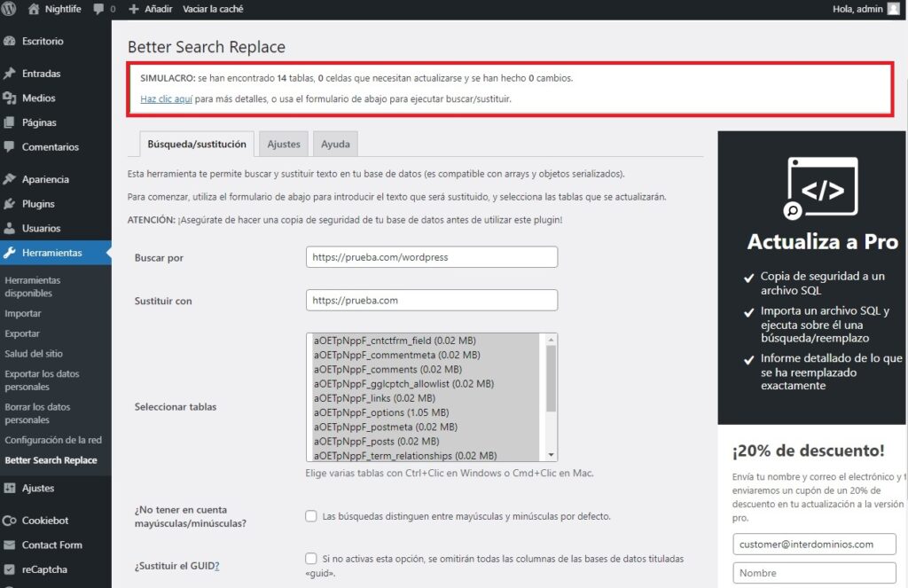Open the Entradas menu label
Viewport: 908px width, 588px height.
(x=41, y=74)
